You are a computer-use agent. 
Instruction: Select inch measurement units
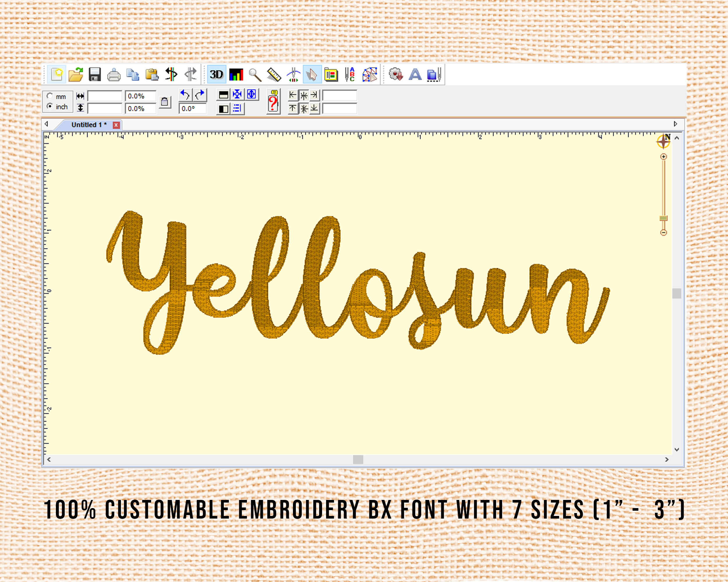pos(50,107)
